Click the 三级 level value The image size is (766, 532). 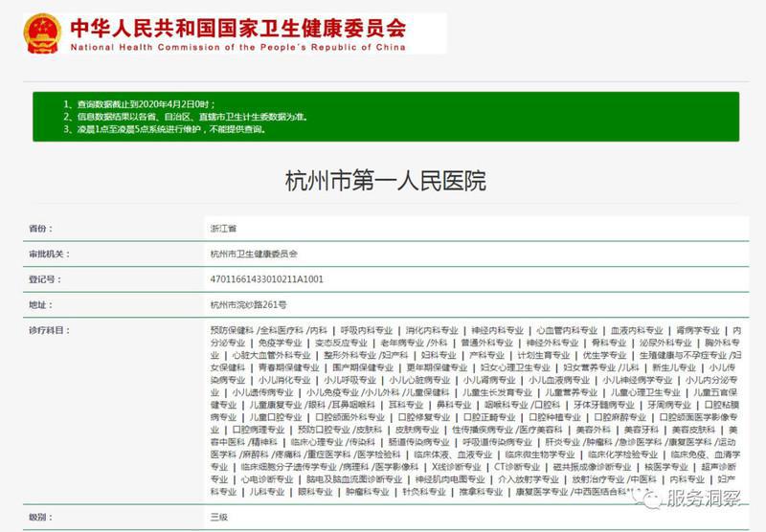[219, 516]
